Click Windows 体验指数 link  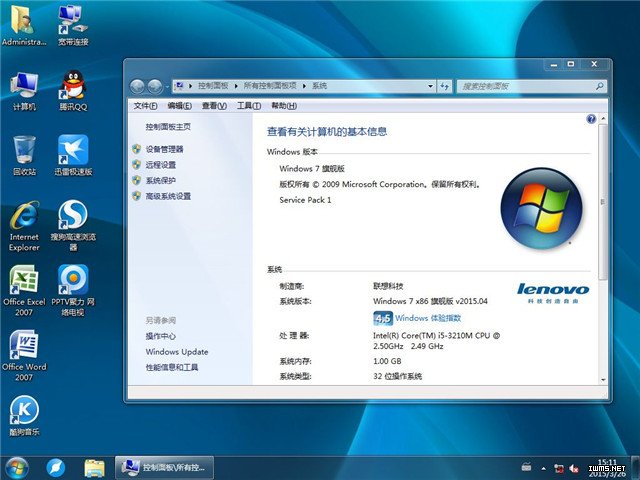tap(428, 318)
